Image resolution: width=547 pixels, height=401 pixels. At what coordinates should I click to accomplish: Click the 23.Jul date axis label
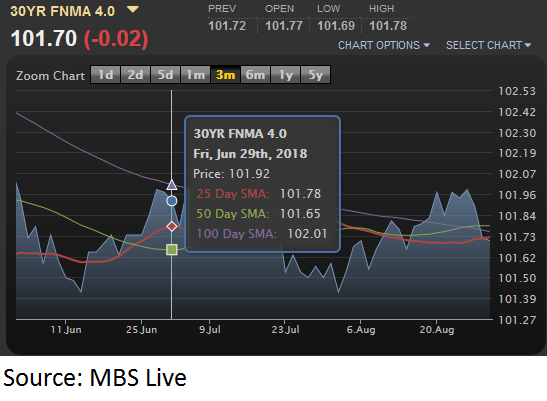[x=285, y=329]
